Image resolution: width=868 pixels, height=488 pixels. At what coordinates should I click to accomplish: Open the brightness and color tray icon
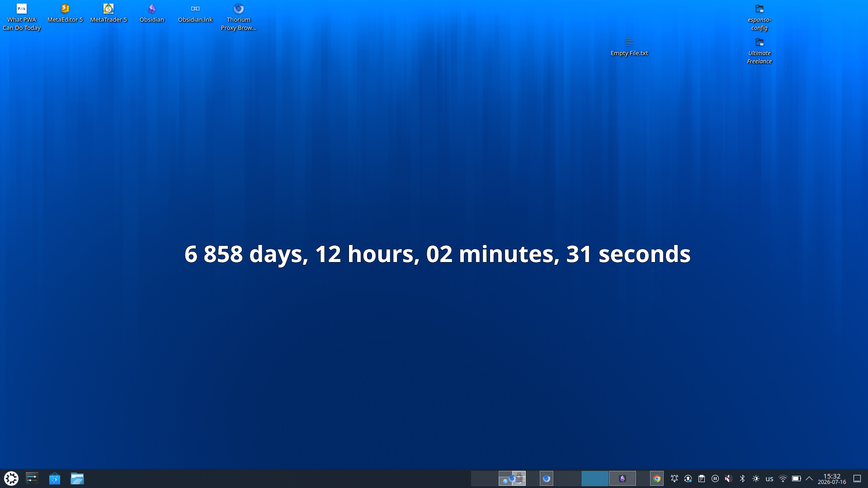(x=756, y=479)
